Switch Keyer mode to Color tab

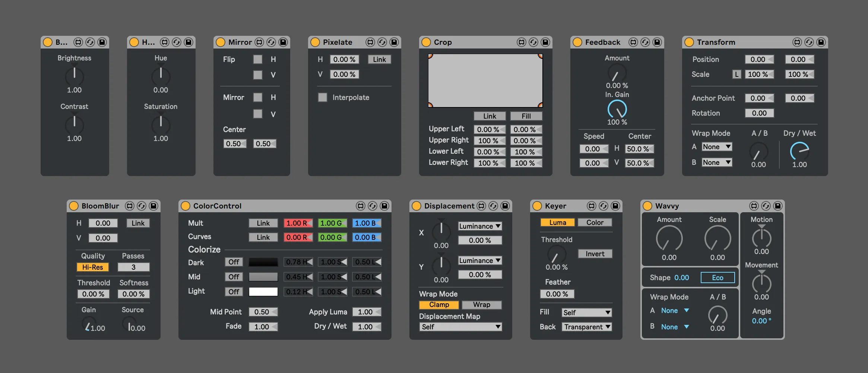pyautogui.click(x=595, y=222)
